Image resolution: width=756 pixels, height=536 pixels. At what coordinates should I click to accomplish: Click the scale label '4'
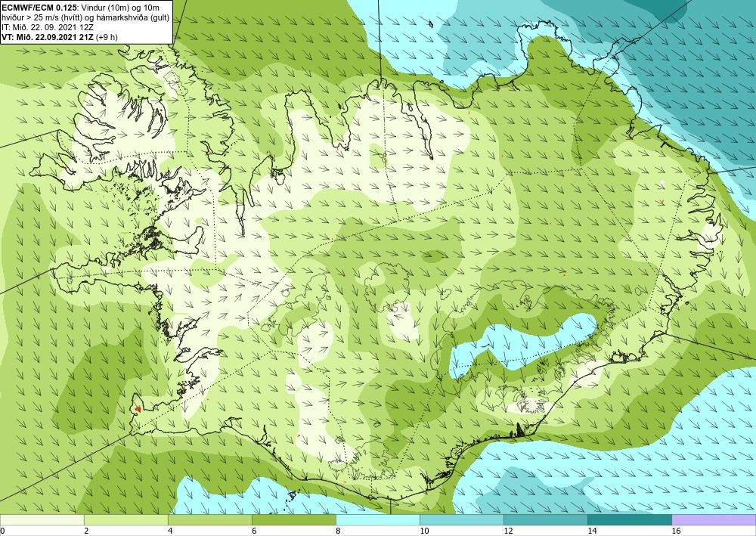(x=169, y=531)
